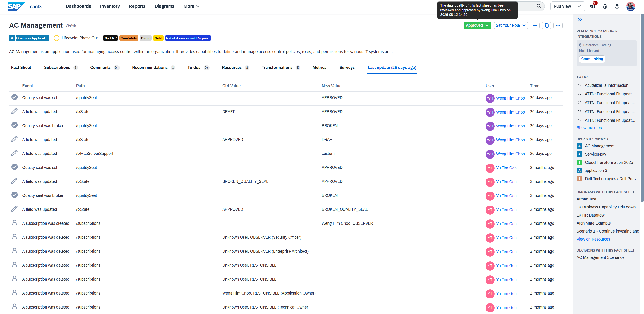Click the Candidate tag
This screenshot has width=644, height=314.
click(x=129, y=38)
